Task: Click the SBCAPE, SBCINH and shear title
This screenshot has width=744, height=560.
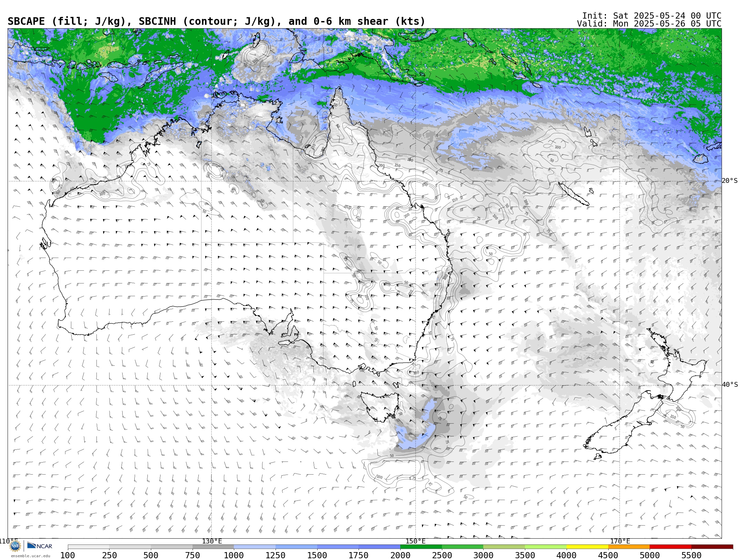Action: [x=216, y=21]
